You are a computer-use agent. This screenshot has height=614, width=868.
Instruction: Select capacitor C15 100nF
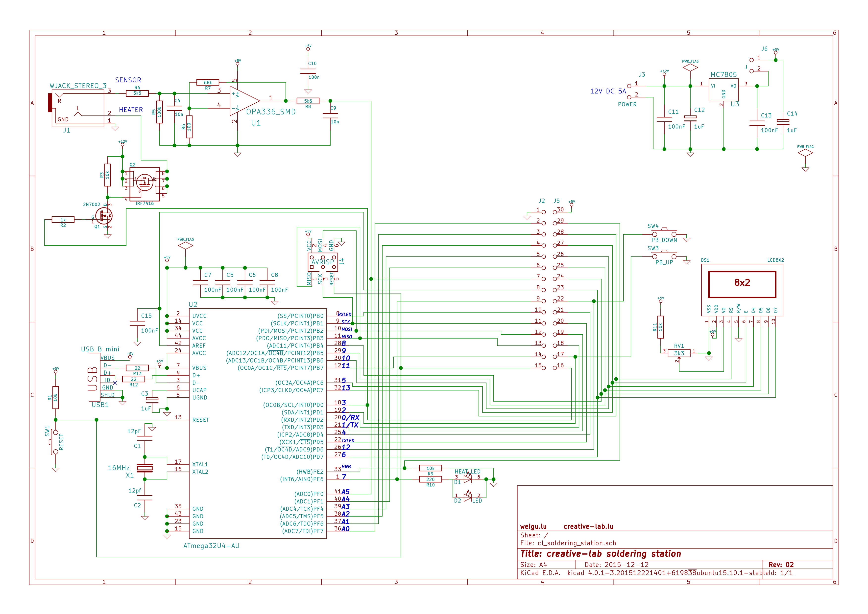click(x=137, y=323)
